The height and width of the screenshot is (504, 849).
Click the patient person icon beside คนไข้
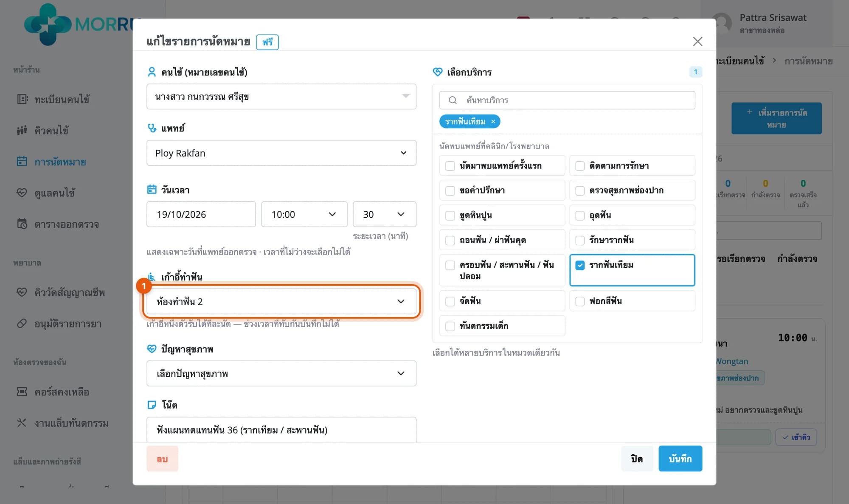pos(152,72)
